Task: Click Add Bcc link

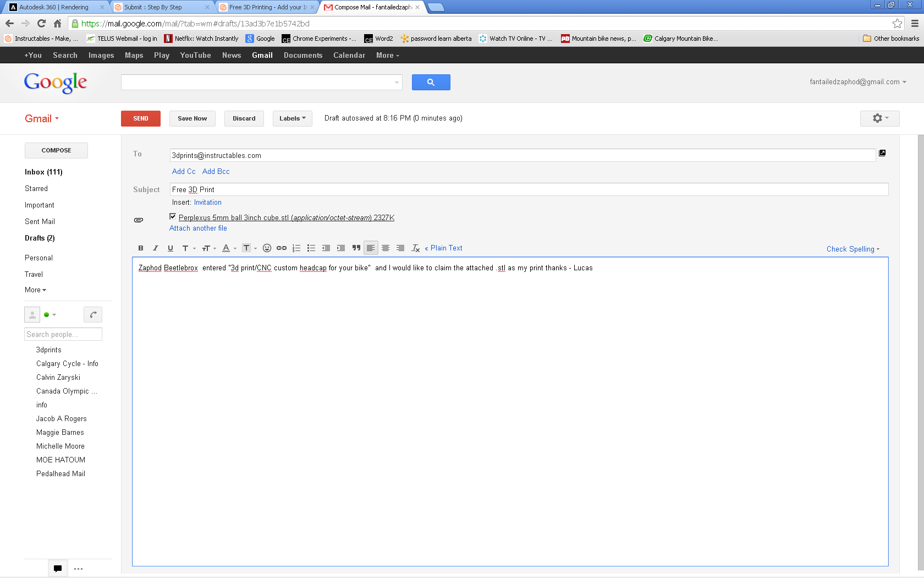Action: coord(216,172)
